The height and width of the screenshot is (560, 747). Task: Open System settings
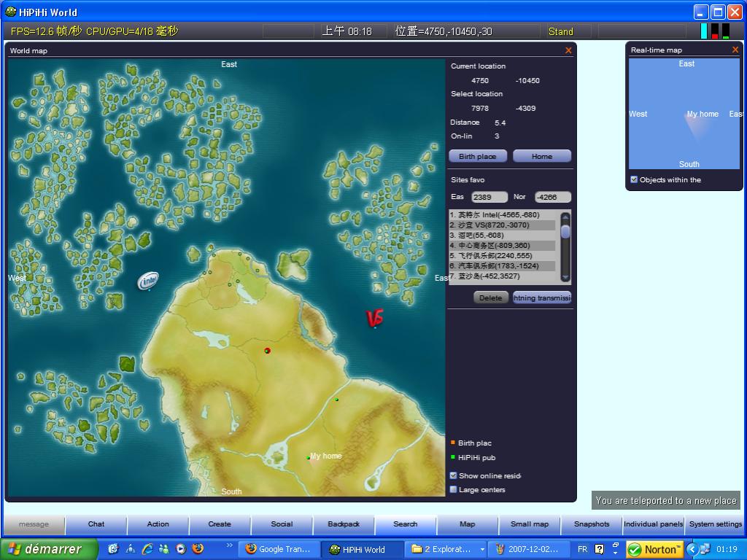(716, 524)
